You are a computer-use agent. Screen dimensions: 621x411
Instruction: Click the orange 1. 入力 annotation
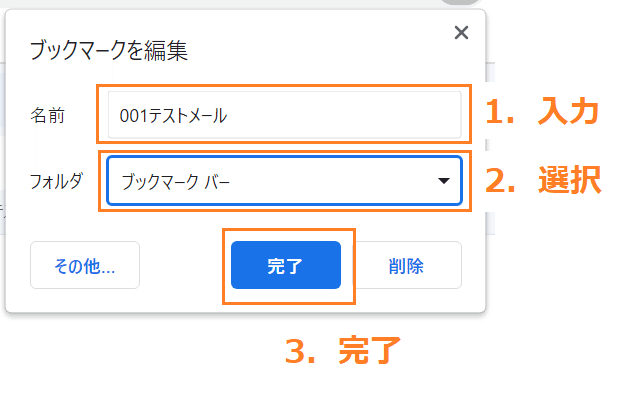click(x=542, y=112)
